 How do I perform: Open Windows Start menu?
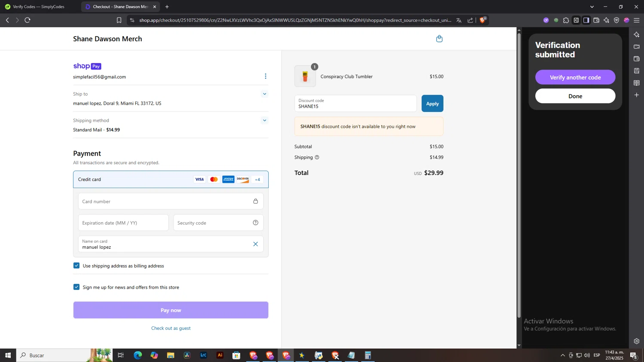[x=8, y=355]
